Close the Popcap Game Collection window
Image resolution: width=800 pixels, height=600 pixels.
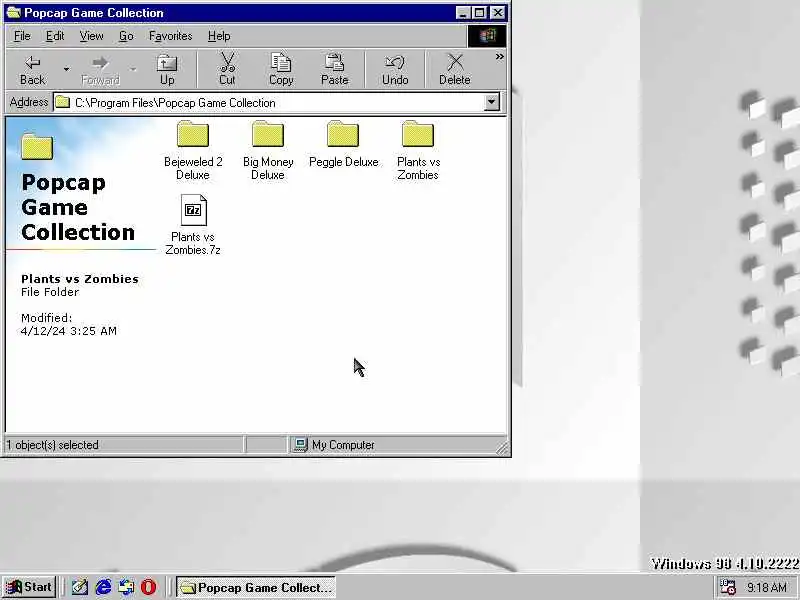pyautogui.click(x=497, y=13)
